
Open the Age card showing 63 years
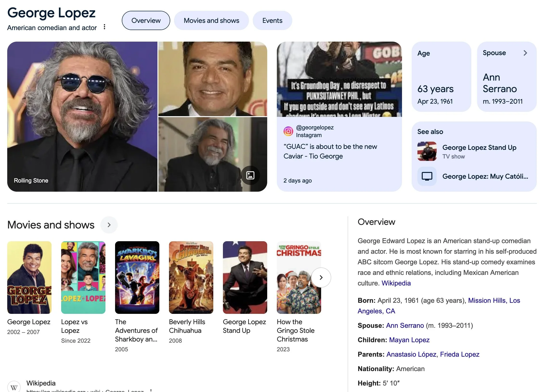(x=441, y=77)
